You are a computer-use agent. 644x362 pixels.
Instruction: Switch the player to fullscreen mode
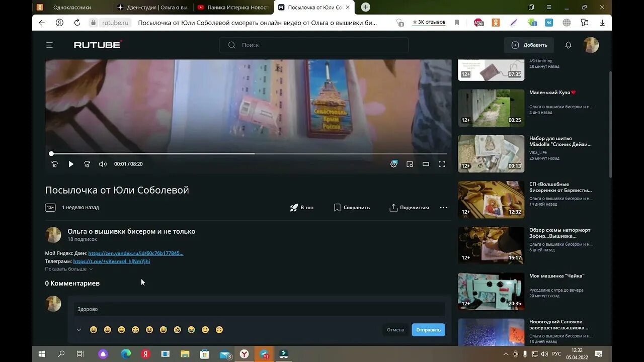click(442, 164)
